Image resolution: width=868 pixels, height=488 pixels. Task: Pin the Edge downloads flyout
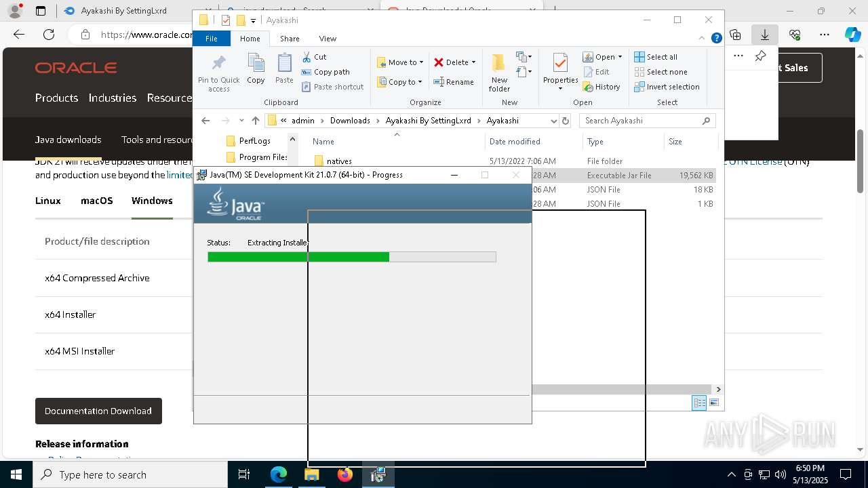pyautogui.click(x=761, y=56)
